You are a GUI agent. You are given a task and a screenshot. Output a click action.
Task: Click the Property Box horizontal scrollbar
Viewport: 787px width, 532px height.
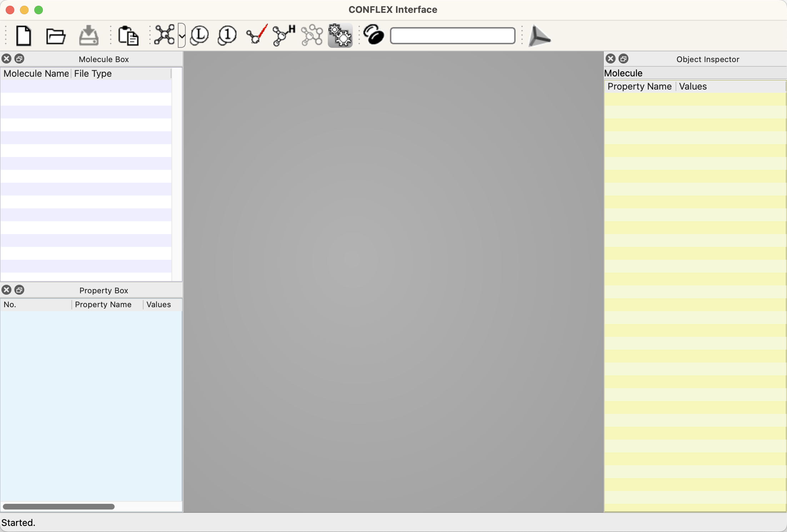(x=59, y=507)
